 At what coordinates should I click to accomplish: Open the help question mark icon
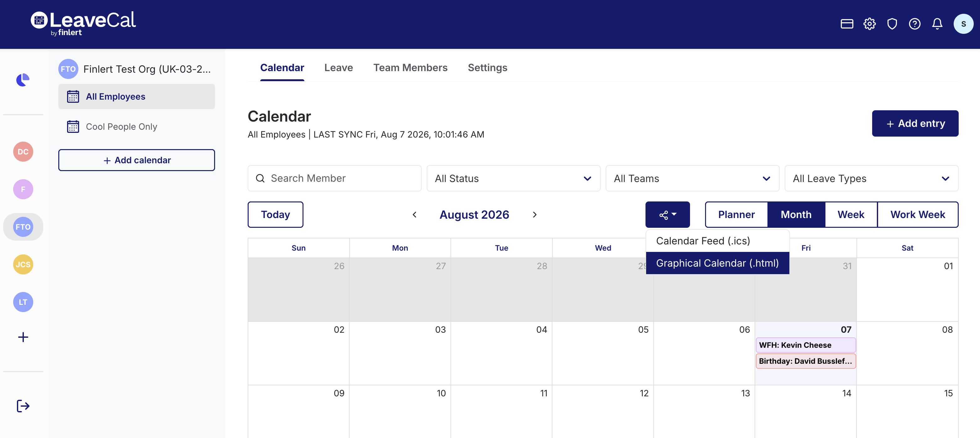[914, 24]
